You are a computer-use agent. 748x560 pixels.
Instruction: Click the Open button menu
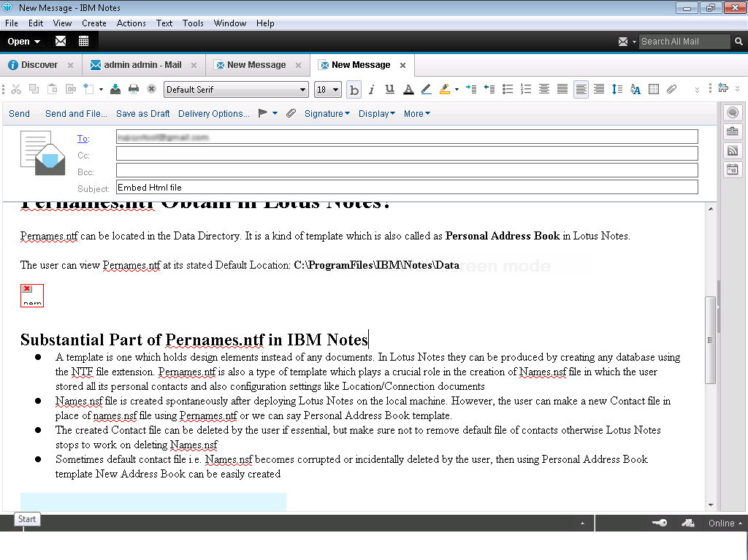[23, 42]
